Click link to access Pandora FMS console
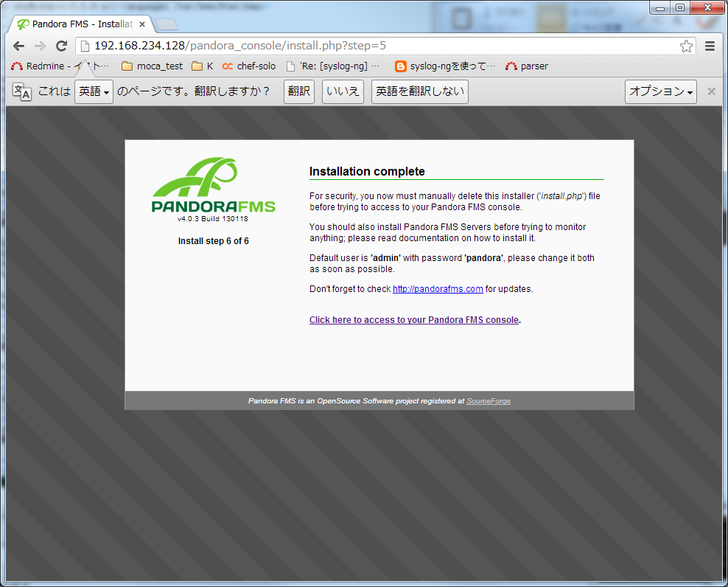 [x=414, y=320]
